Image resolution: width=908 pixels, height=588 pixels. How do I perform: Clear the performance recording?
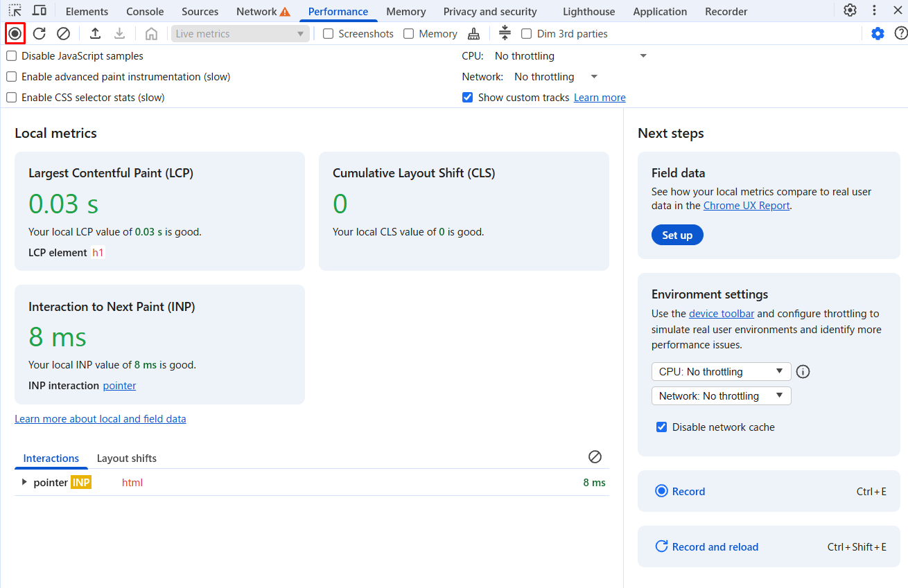pos(63,33)
